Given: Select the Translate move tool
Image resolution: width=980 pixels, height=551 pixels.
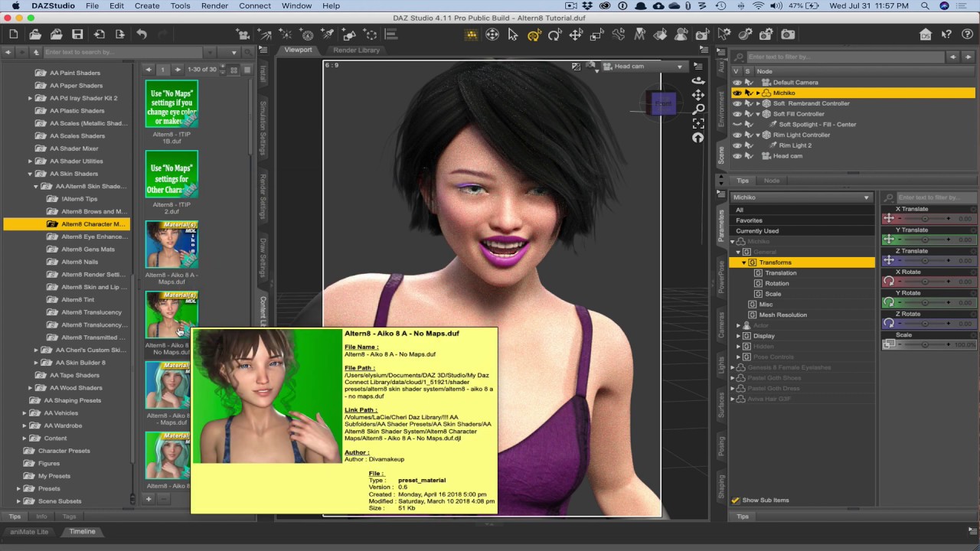Looking at the screenshot, I should tap(576, 34).
